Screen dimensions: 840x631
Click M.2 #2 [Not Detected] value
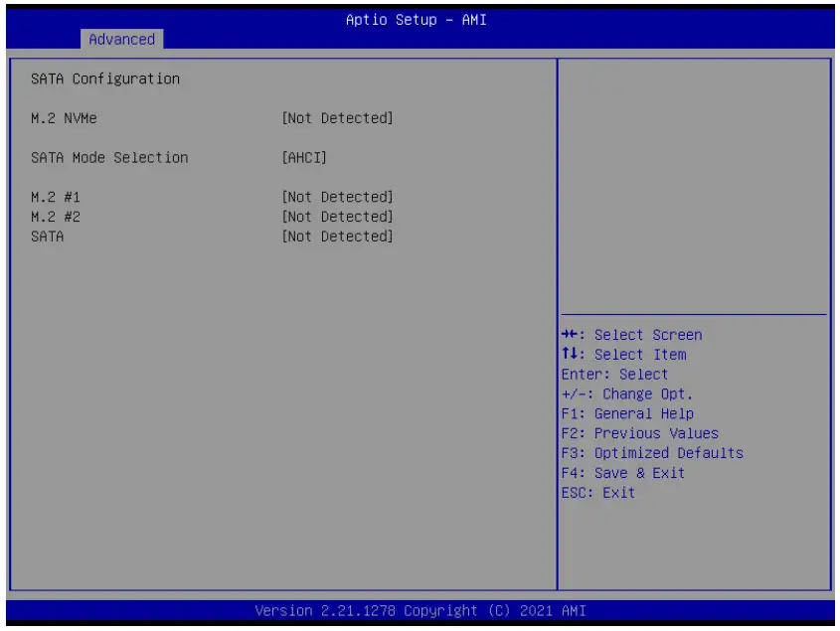(338, 217)
